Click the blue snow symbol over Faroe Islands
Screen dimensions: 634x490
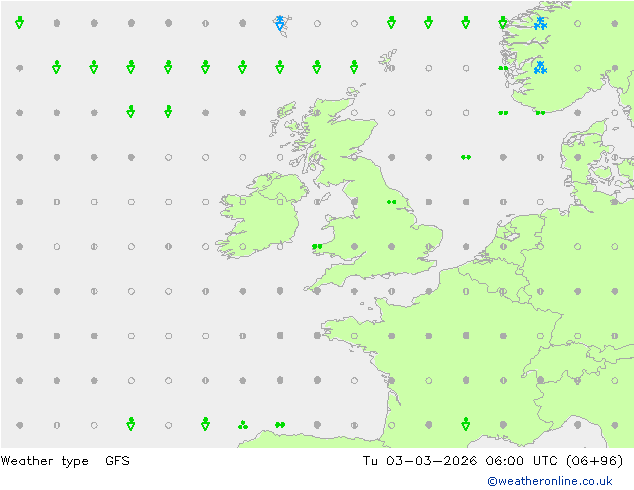[280, 23]
